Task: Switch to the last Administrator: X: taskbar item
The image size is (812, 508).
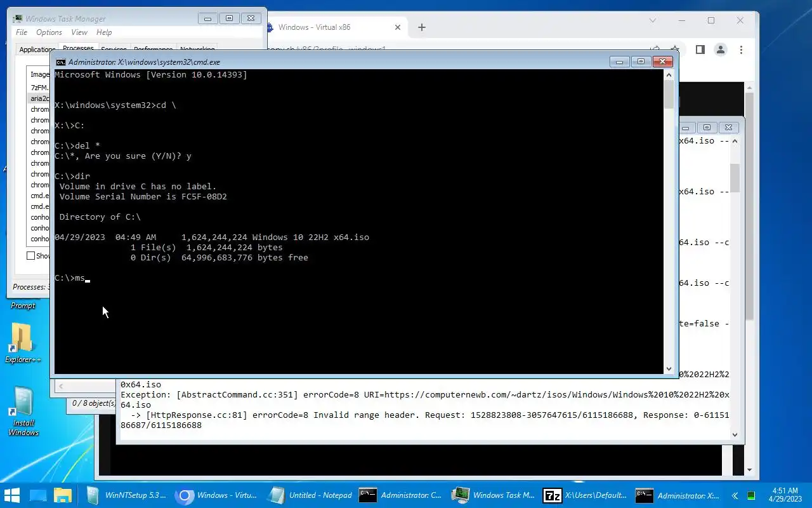Action: pyautogui.click(x=678, y=495)
